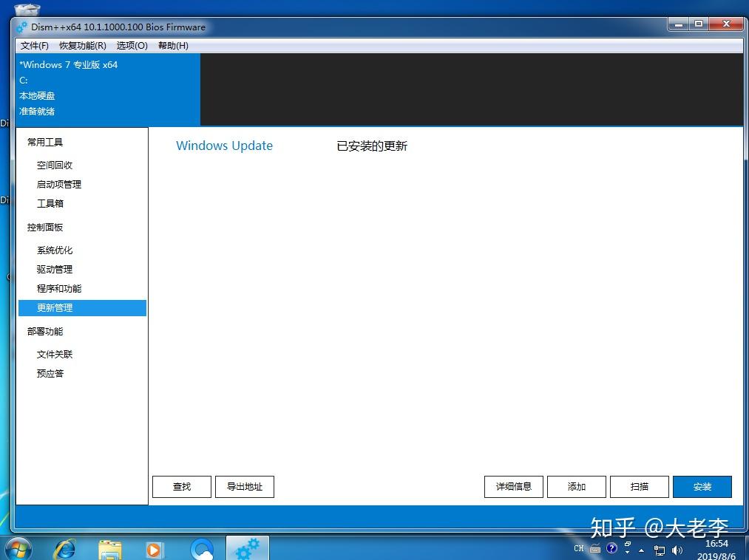The height and width of the screenshot is (560, 749).
Task: Click the 查找 button
Action: (x=181, y=486)
